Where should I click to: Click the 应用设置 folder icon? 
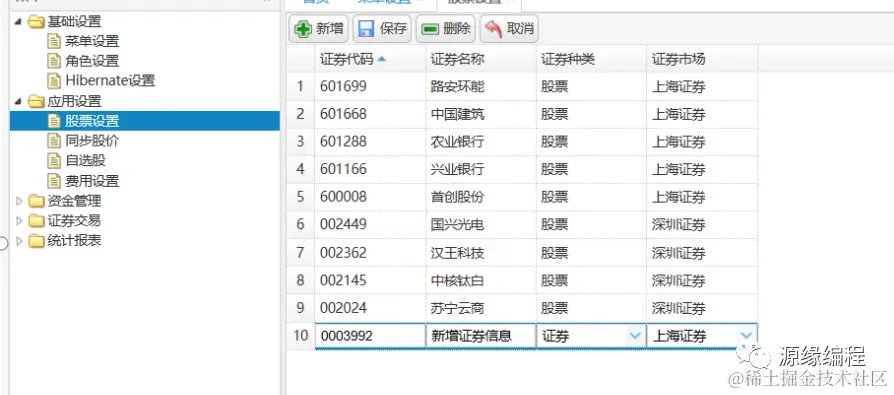coord(36,101)
